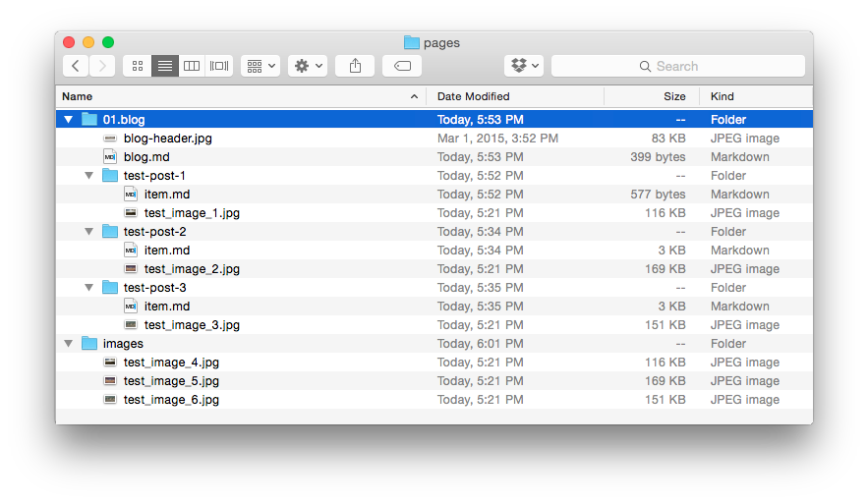This screenshot has height=503, width=868.
Task: Select test_image_5.jpg in images folder
Action: click(x=171, y=381)
